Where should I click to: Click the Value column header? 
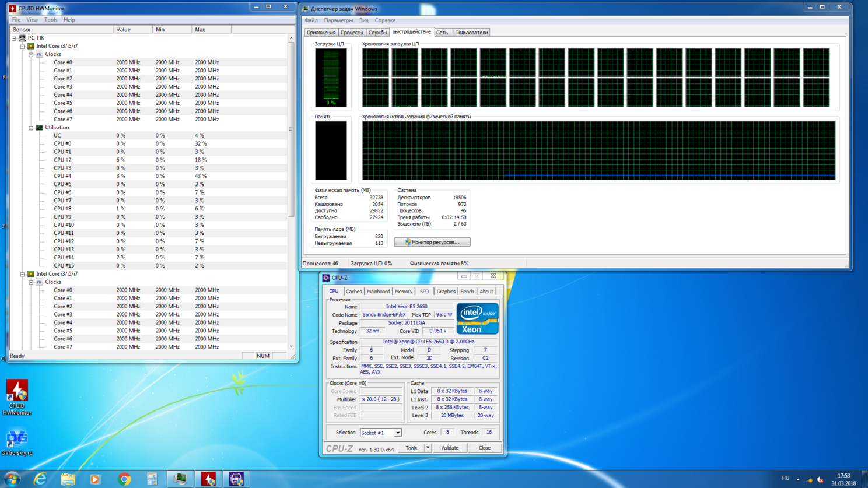(133, 30)
